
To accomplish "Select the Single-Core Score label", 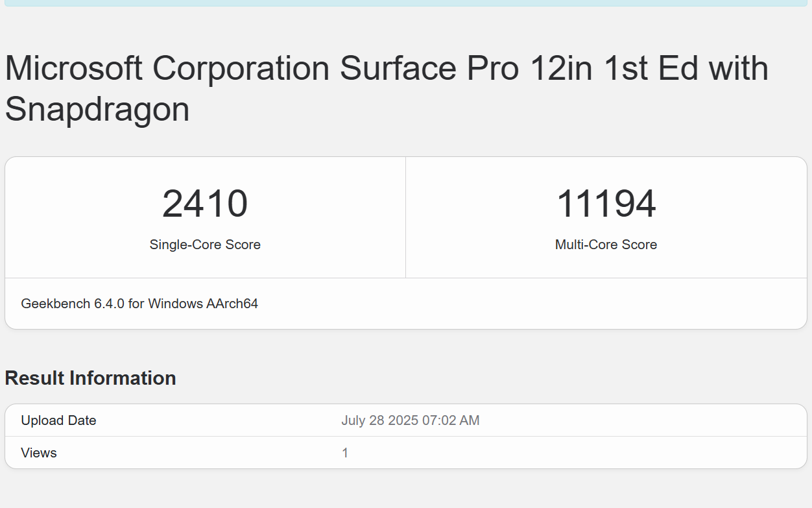I will pos(205,245).
